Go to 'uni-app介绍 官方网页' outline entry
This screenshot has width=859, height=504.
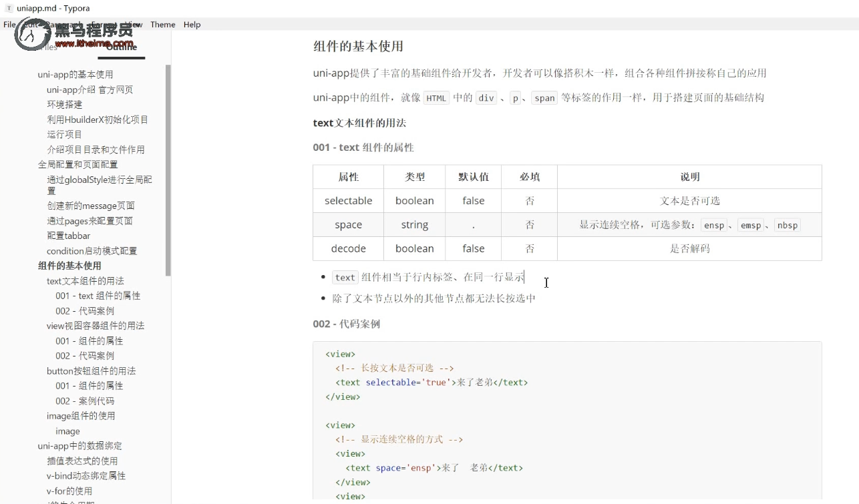click(x=90, y=89)
